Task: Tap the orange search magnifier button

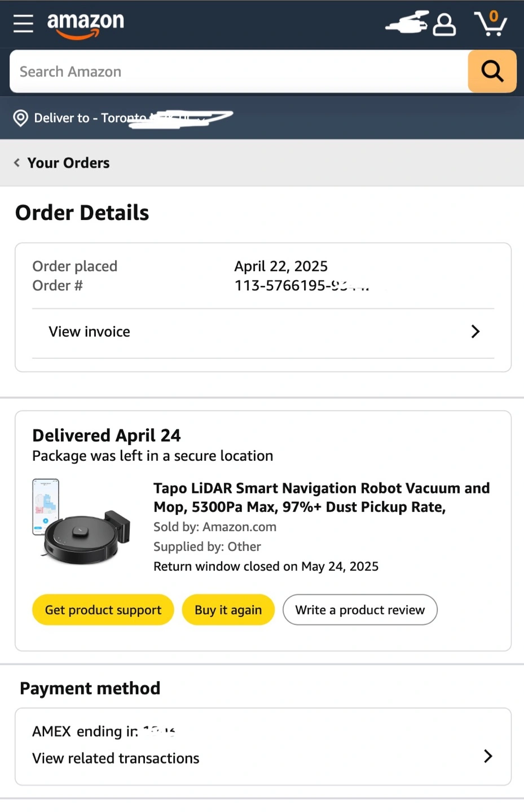Action: [492, 71]
